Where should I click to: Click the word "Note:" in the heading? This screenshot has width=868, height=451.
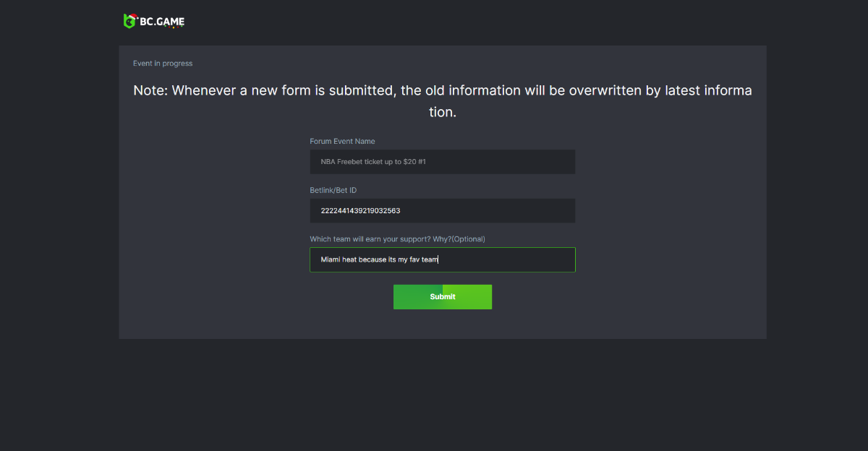150,91
